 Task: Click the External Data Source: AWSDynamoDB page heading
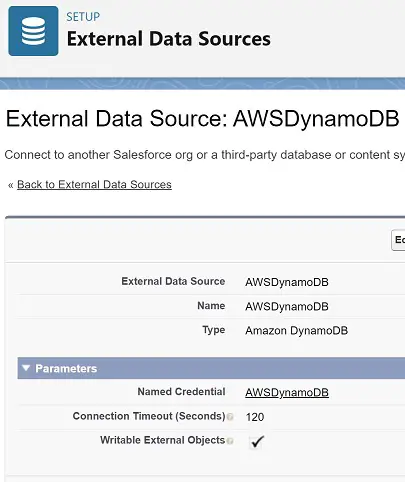point(202,118)
